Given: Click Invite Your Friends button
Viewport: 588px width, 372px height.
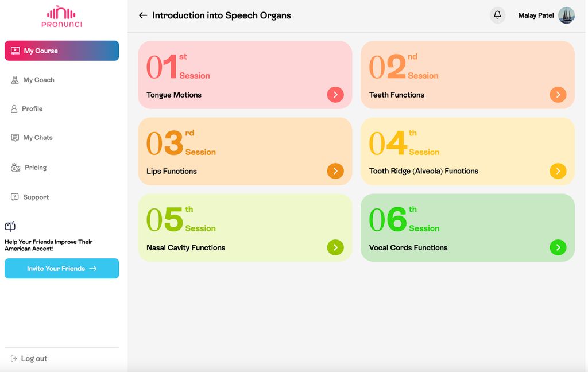Looking at the screenshot, I should coord(62,269).
